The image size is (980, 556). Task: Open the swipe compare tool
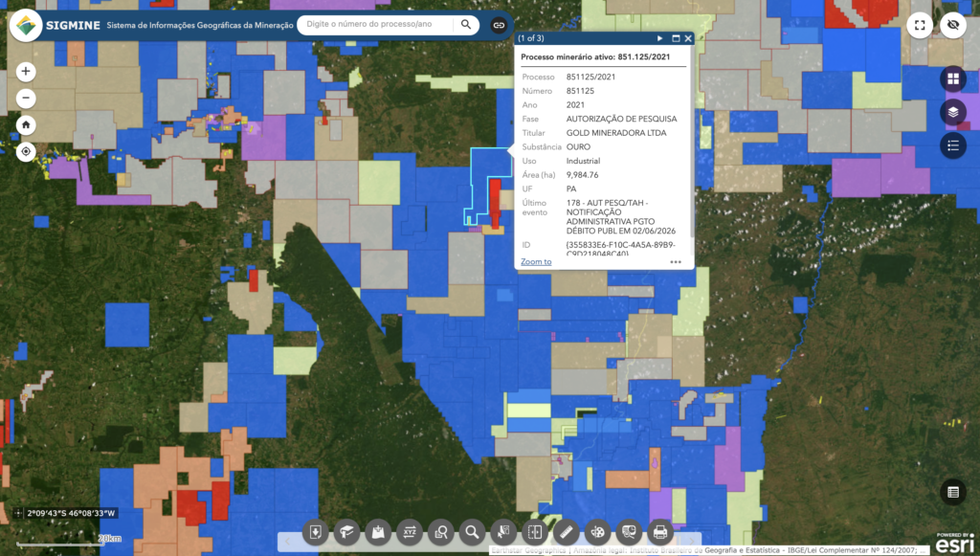[534, 532]
